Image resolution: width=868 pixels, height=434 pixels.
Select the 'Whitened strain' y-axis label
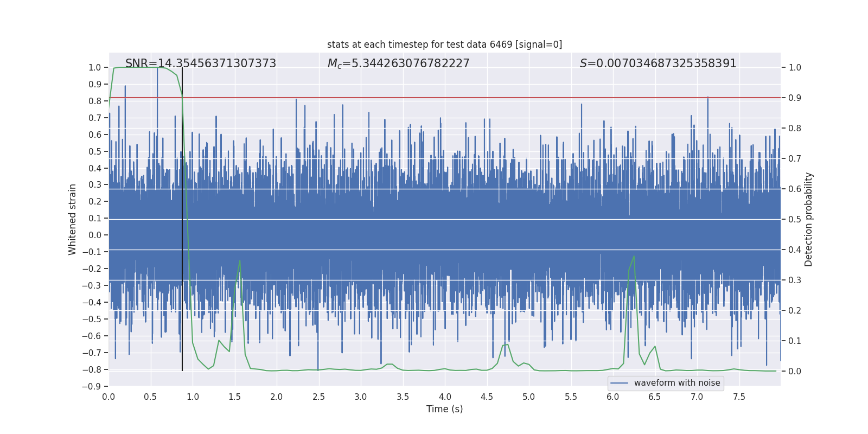click(x=72, y=219)
